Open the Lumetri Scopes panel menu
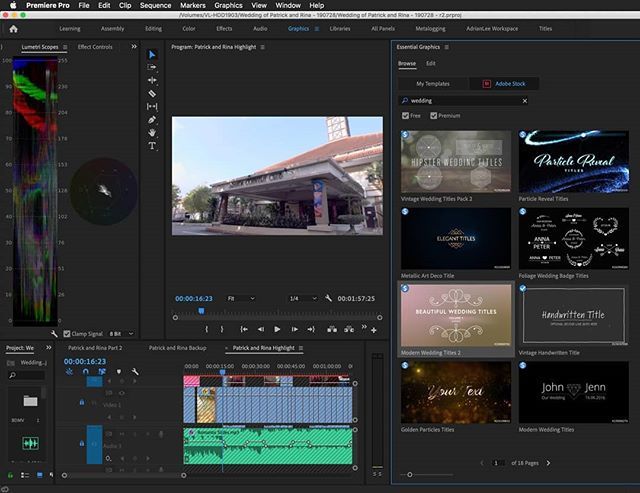 65,47
